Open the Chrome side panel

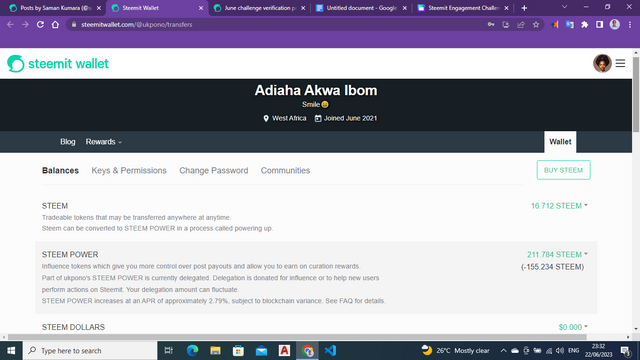[x=600, y=24]
